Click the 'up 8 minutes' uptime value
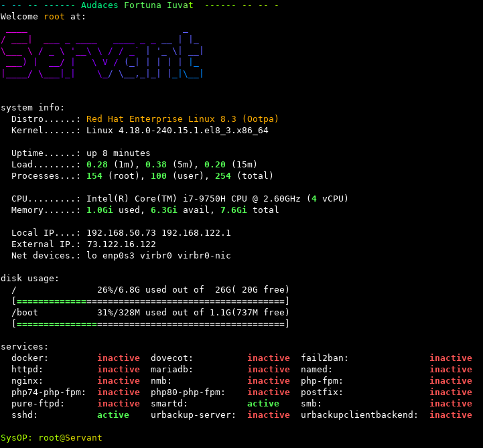This screenshot has width=483, height=448. pyautogui.click(x=119, y=153)
